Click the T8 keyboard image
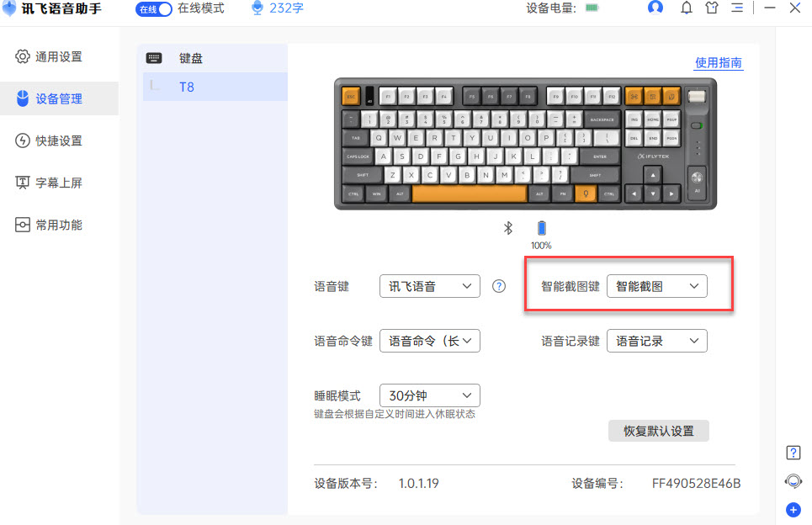The image size is (812, 525). tap(525, 144)
